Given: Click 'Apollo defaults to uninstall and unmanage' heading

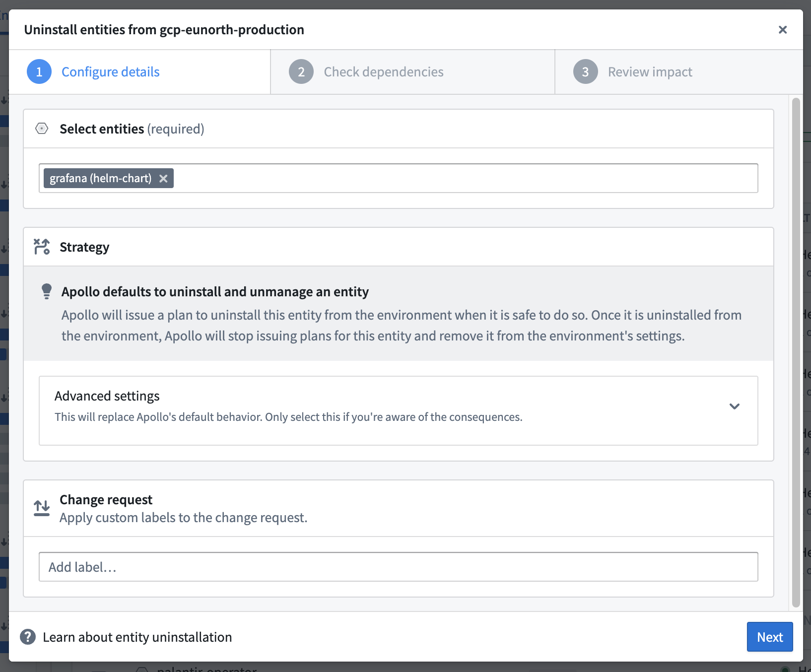Looking at the screenshot, I should click(x=215, y=292).
